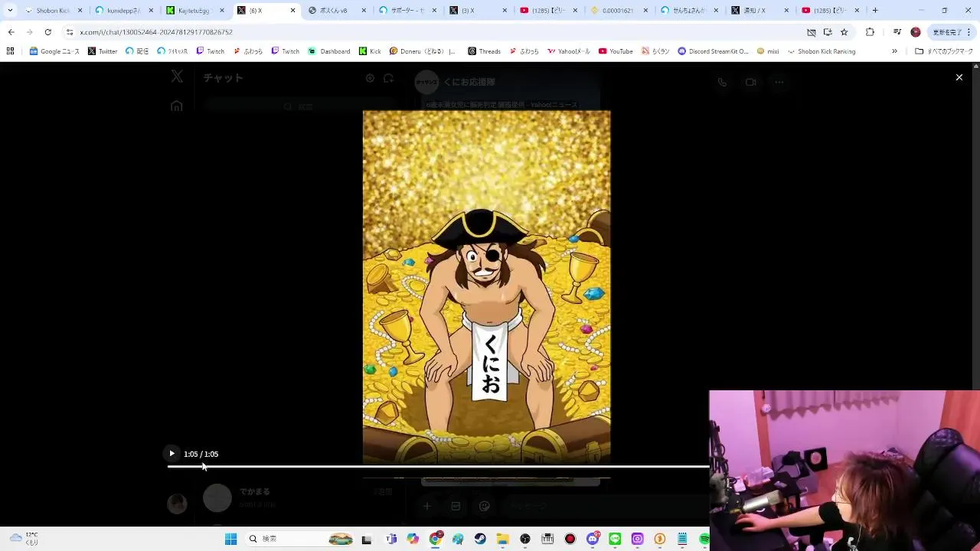Open OBS Studio from the taskbar
The image size is (980, 551).
point(525,539)
